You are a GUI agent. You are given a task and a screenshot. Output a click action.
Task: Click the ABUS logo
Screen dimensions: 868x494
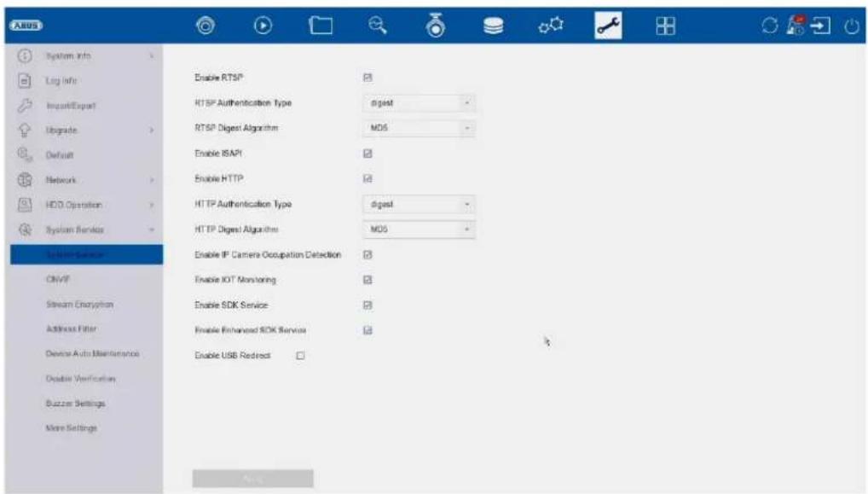coord(26,26)
